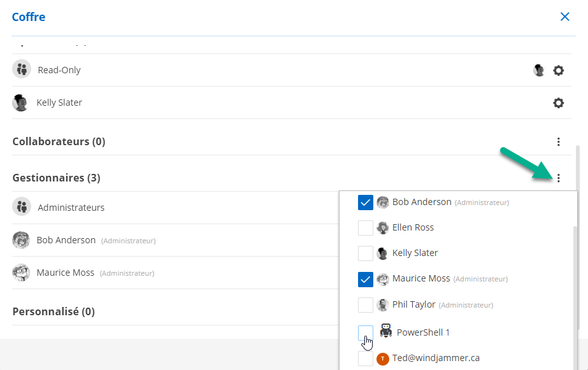Viewport: 588px width, 370px height.
Task: Close the Coffre dialog
Action: coord(564,17)
